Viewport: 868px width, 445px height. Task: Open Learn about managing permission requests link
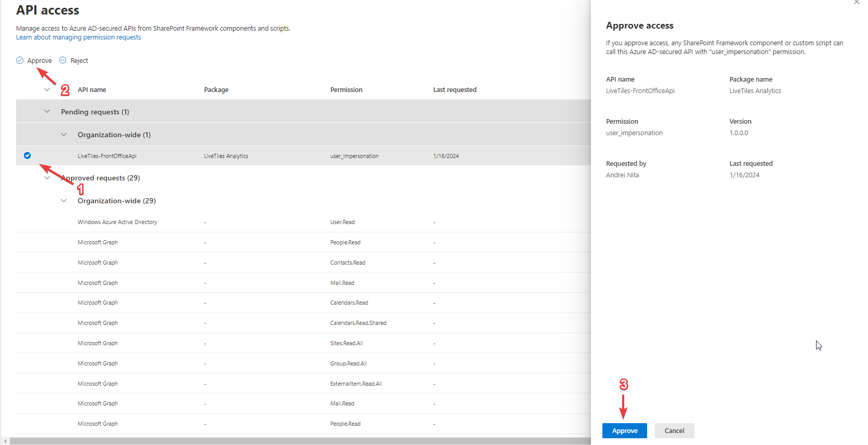point(78,37)
